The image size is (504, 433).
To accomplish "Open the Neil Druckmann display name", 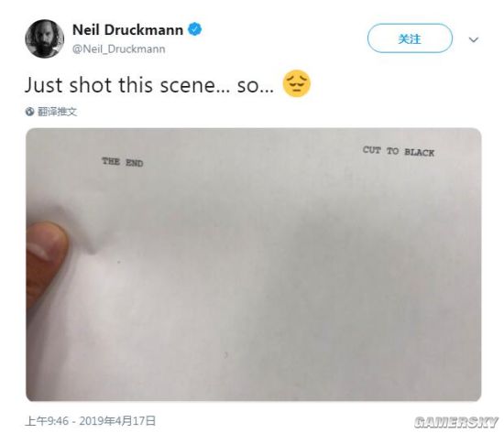I will [x=127, y=30].
